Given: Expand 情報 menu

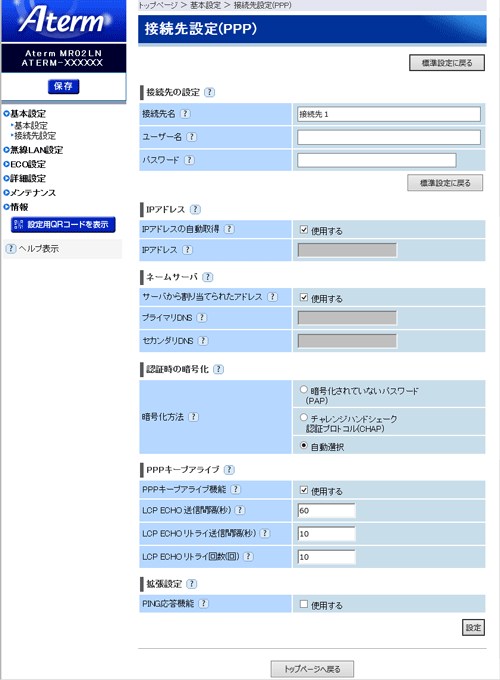Looking at the screenshot, I should [x=16, y=207].
